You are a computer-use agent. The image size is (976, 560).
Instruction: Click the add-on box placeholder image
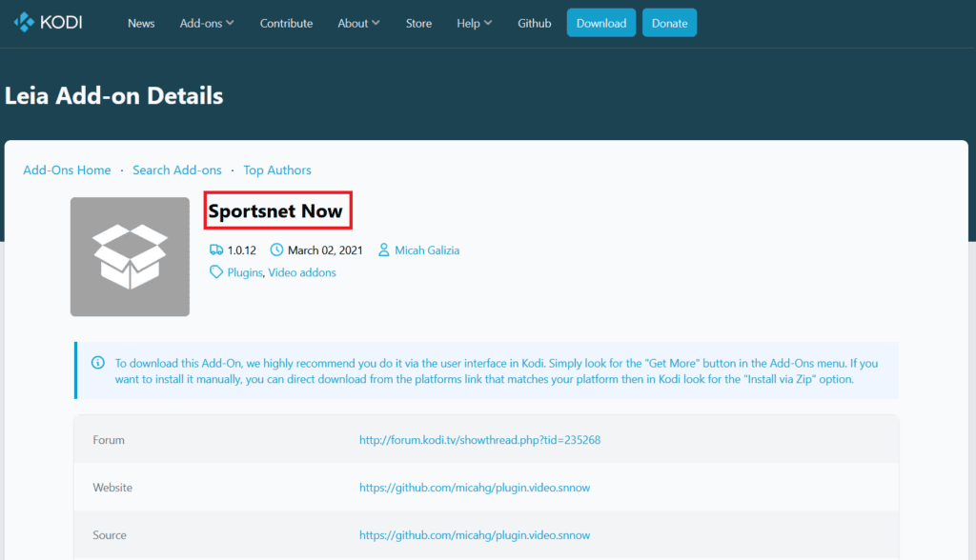[130, 256]
